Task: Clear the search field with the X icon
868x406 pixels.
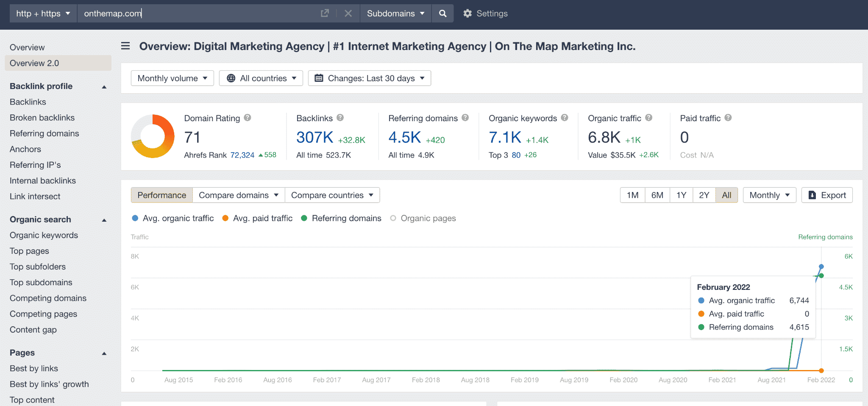Action: (x=348, y=13)
